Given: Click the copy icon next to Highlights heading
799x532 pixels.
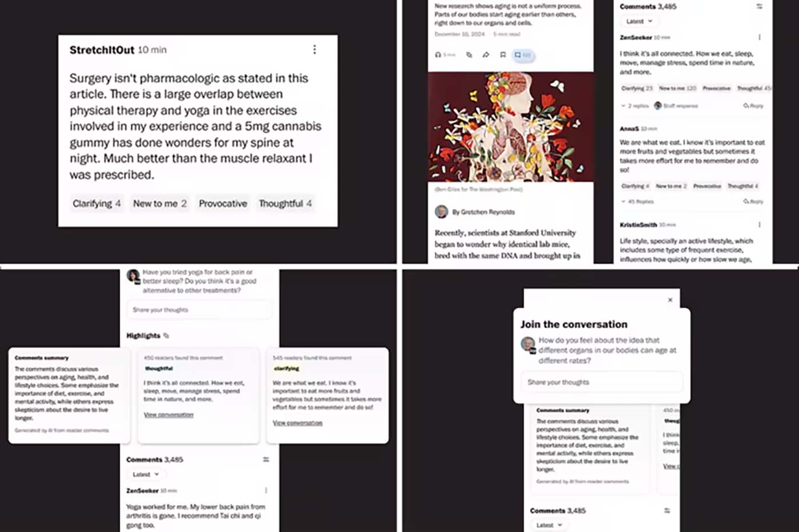Looking at the screenshot, I should [x=166, y=335].
